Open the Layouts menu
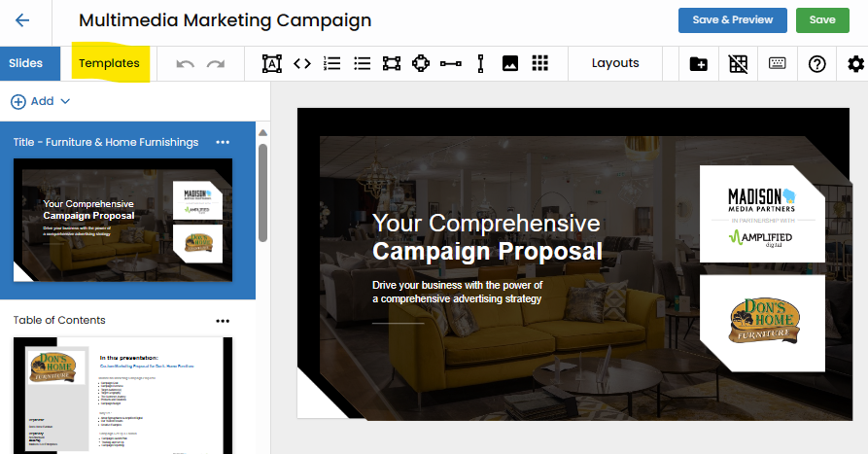 click(x=615, y=63)
